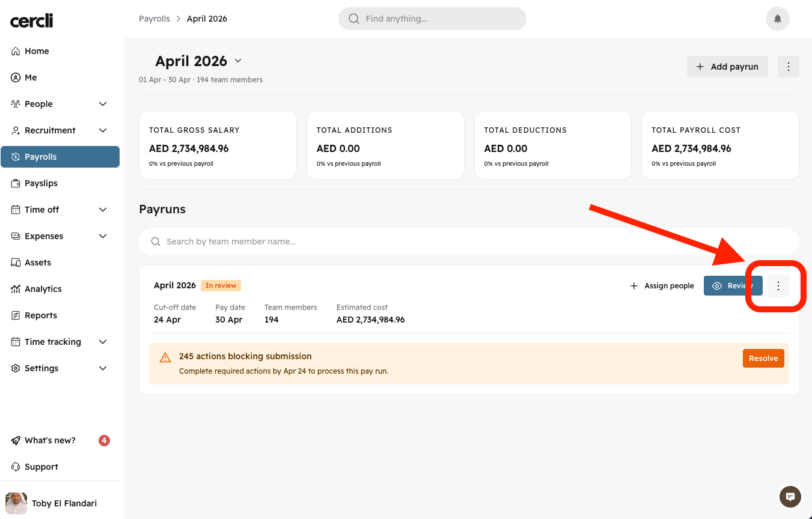Focus the team member name search field
Viewport: 812px width, 519px height.
469,241
